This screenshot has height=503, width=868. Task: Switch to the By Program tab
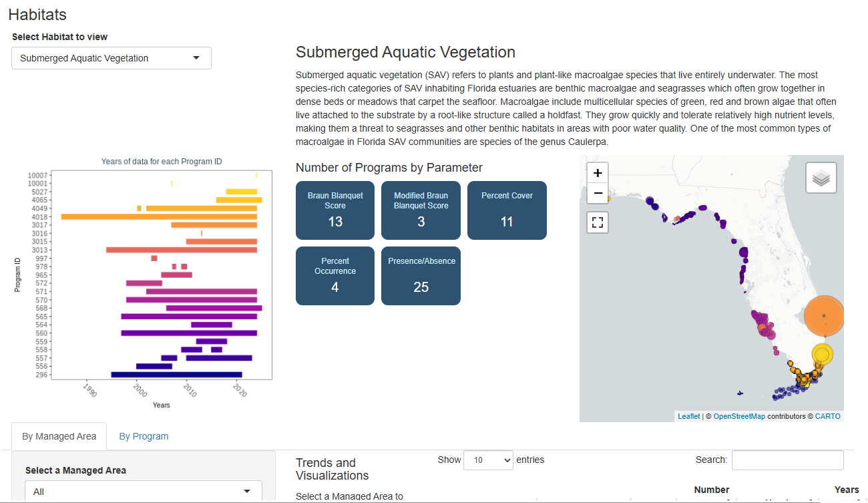click(144, 436)
